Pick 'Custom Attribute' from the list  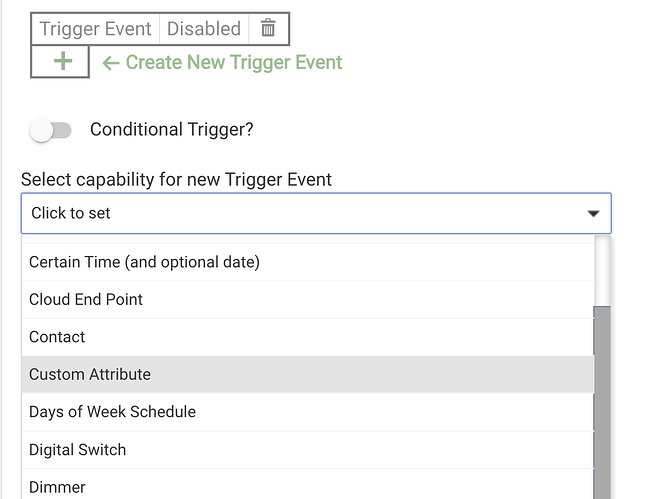point(90,374)
